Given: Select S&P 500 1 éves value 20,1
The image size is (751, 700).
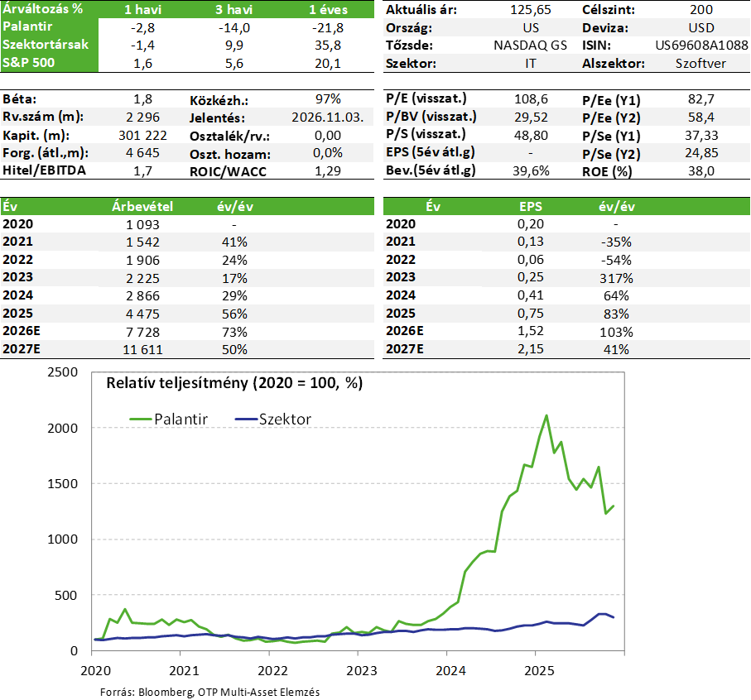Looking at the screenshot, I should (328, 63).
